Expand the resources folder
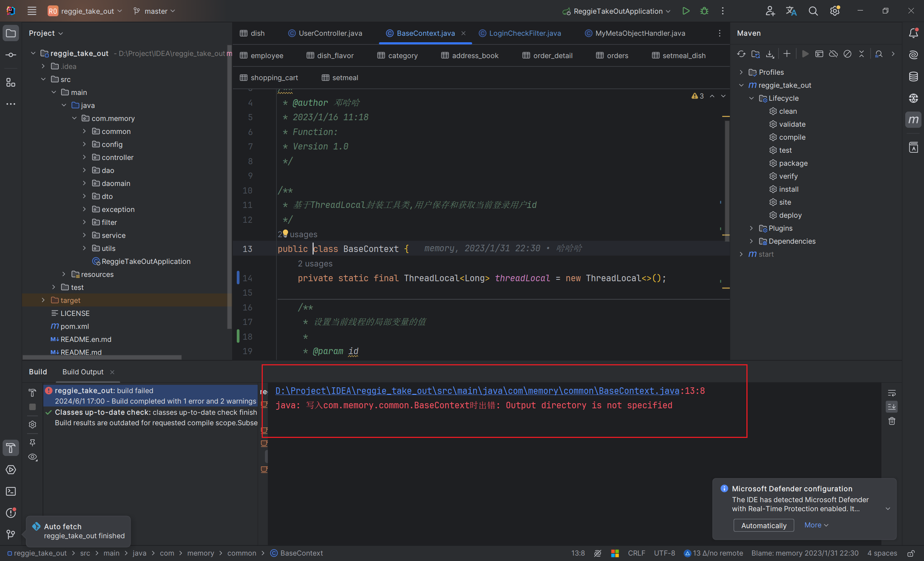This screenshot has height=561, width=924. (64, 274)
